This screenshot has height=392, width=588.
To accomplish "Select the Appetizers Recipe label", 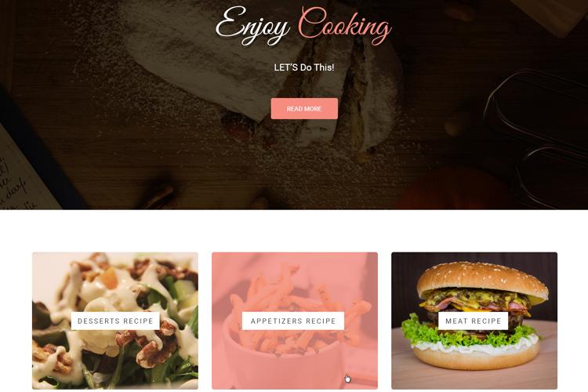I will 293,321.
